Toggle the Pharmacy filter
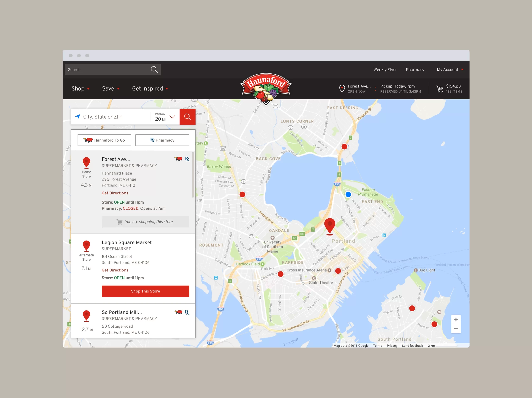Screen dimensions: 532x398 click(x=162, y=140)
